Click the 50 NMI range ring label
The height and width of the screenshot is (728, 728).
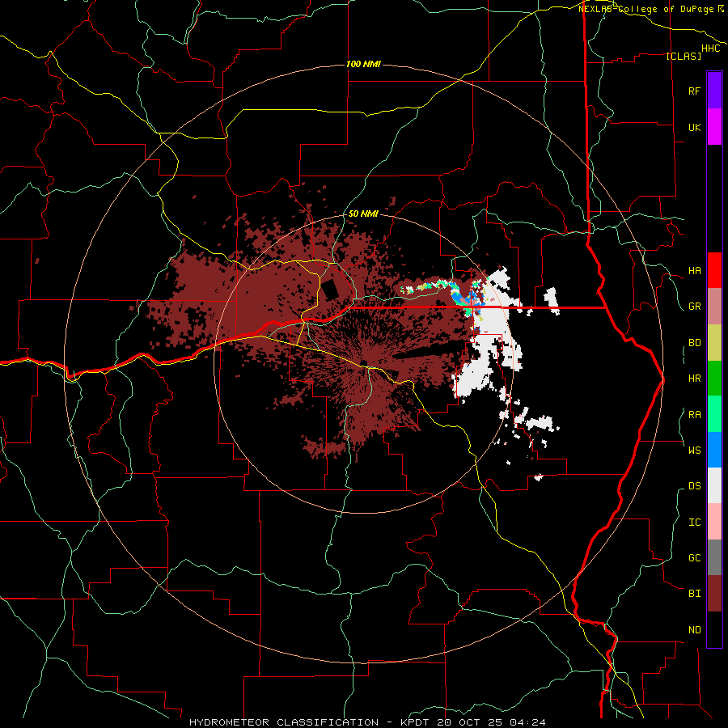(363, 214)
